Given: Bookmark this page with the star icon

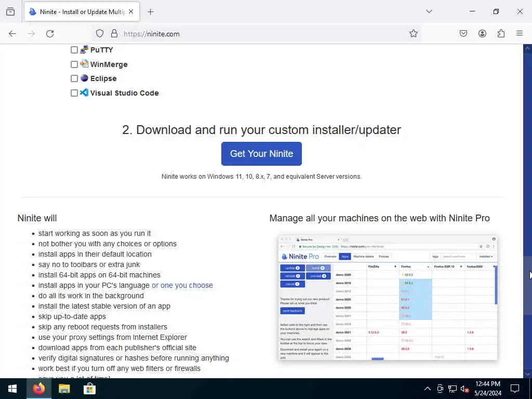Looking at the screenshot, I should (413, 34).
